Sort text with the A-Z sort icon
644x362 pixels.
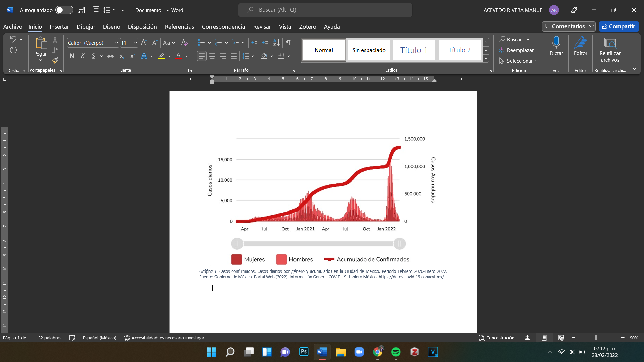276,43
